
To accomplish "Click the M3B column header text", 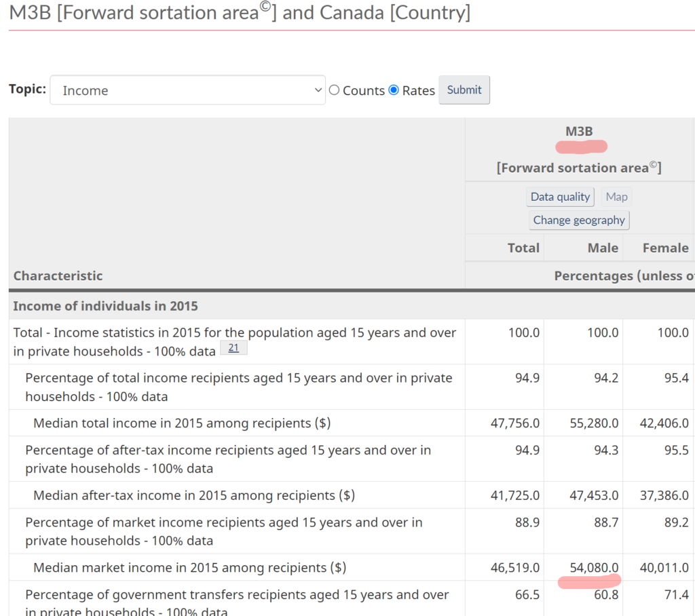I will [579, 132].
